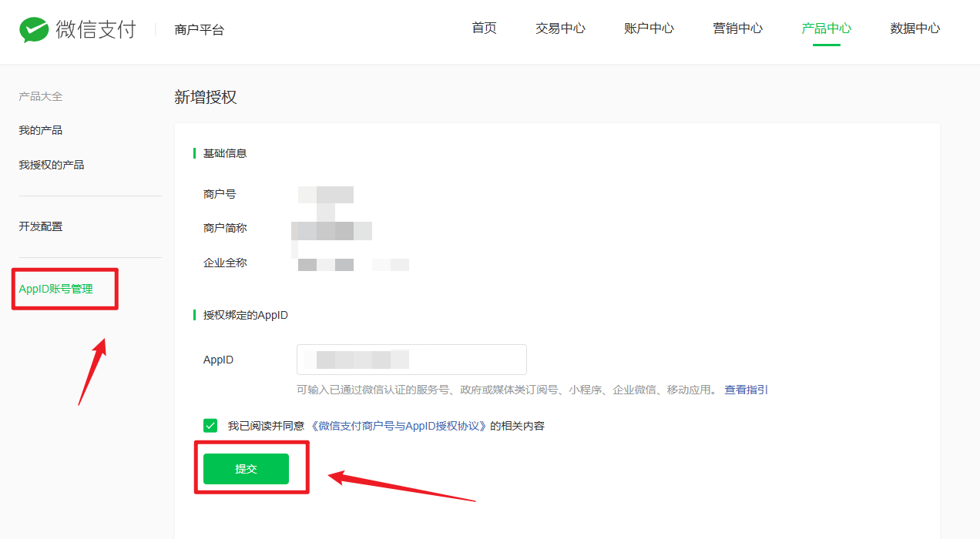Select AppID账号管理 in the sidebar
The height and width of the screenshot is (539, 980).
(x=55, y=289)
